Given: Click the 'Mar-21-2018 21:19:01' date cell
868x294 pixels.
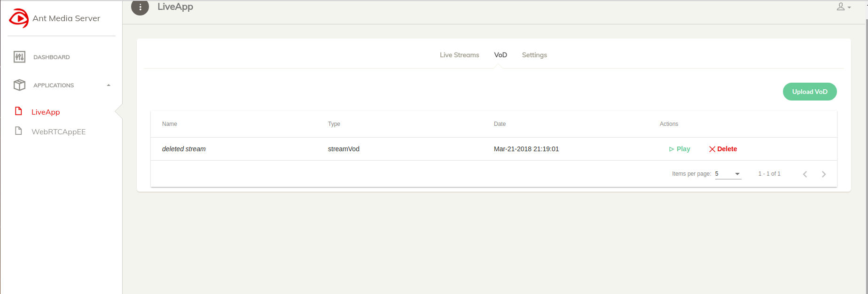Looking at the screenshot, I should pos(526,149).
